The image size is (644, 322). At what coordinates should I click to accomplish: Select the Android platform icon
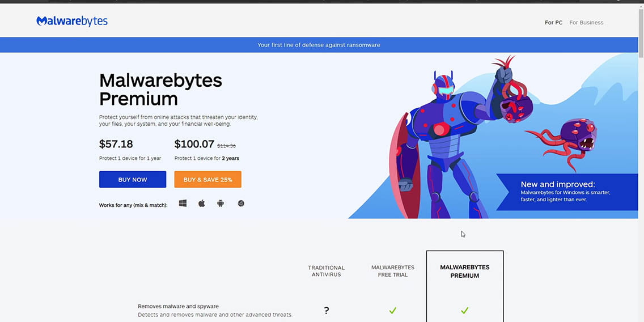point(221,204)
